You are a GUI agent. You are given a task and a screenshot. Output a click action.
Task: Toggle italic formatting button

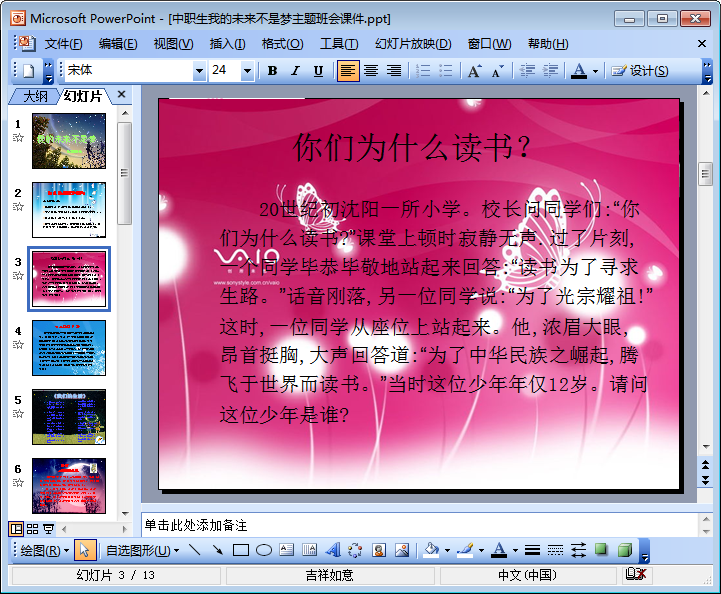pyautogui.click(x=295, y=71)
